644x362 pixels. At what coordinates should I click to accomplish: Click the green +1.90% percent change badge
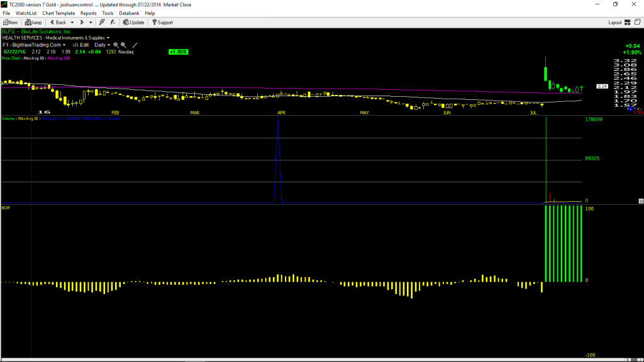tap(178, 52)
